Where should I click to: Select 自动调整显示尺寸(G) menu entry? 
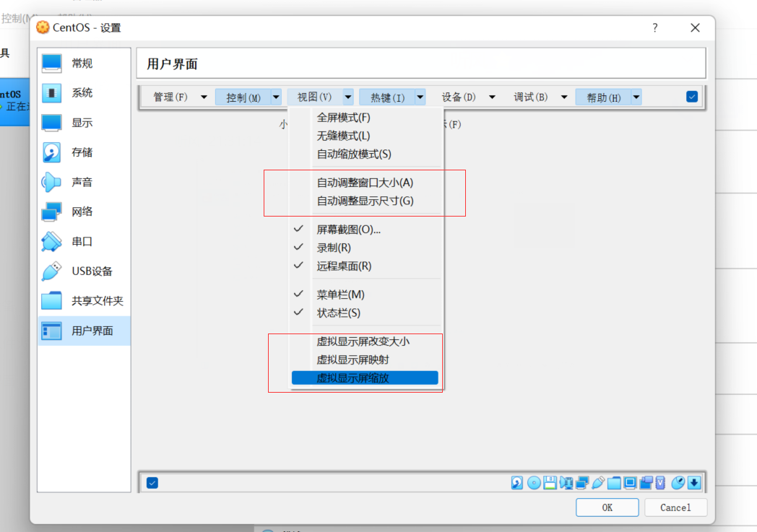click(367, 201)
